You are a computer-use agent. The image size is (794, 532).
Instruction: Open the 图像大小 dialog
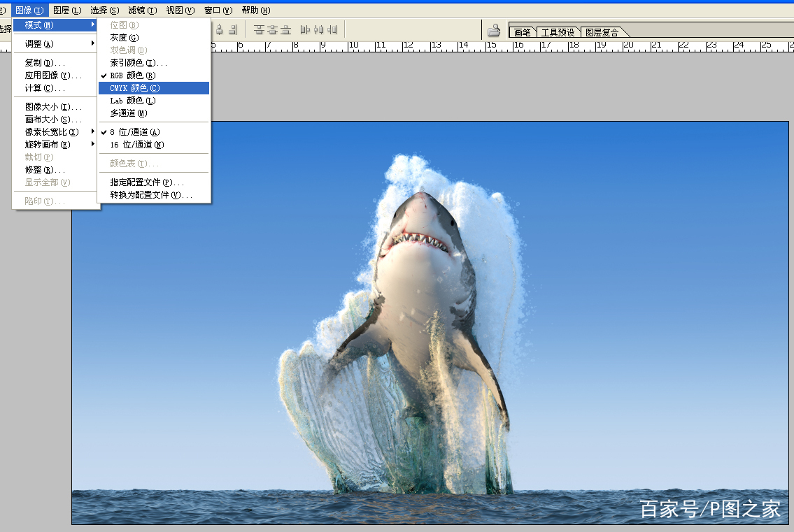[x=53, y=107]
